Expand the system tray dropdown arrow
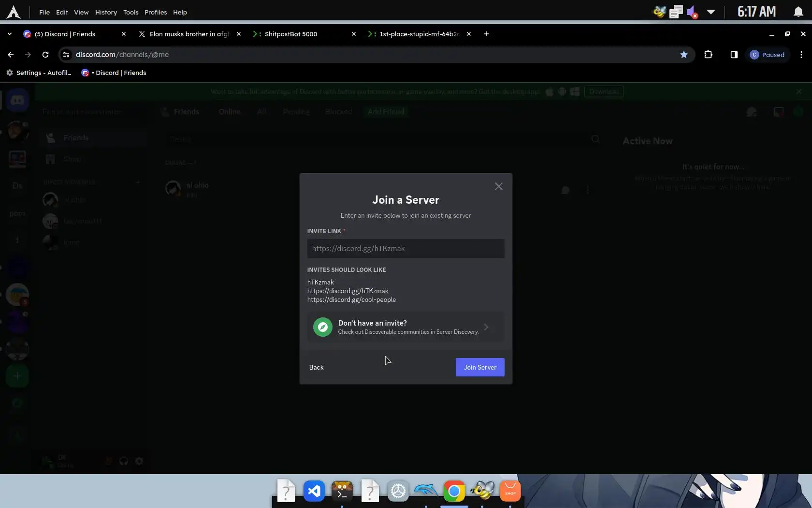 tap(711, 12)
